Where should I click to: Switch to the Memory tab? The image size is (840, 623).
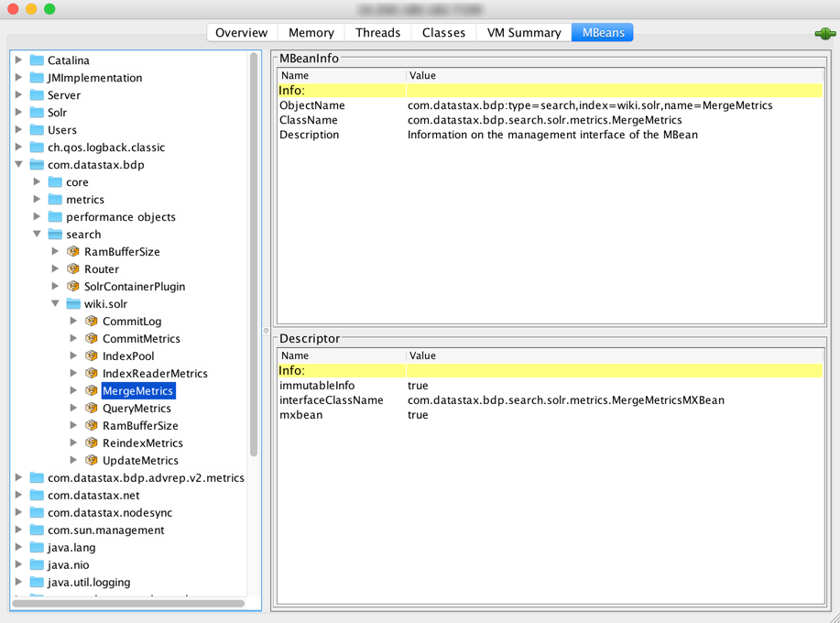(311, 33)
